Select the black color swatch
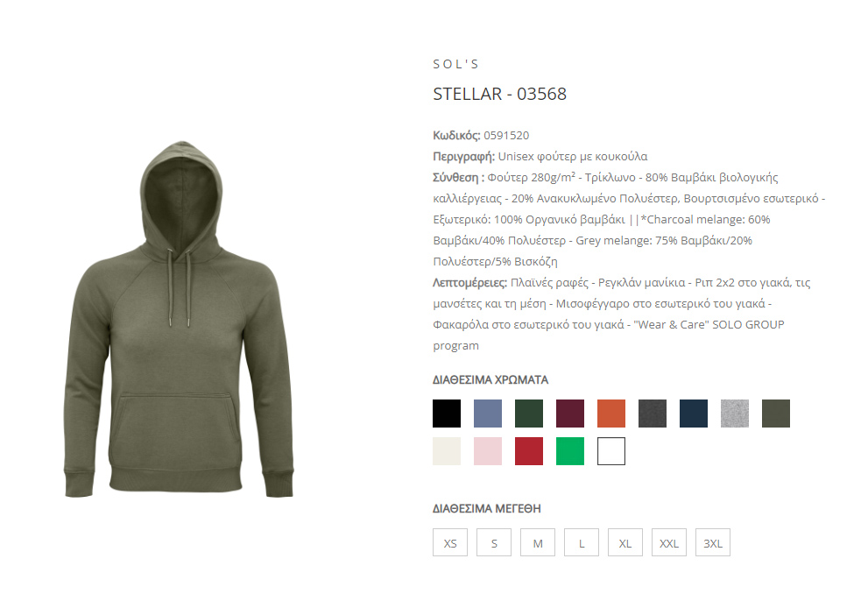868x601 pixels. 446,414
